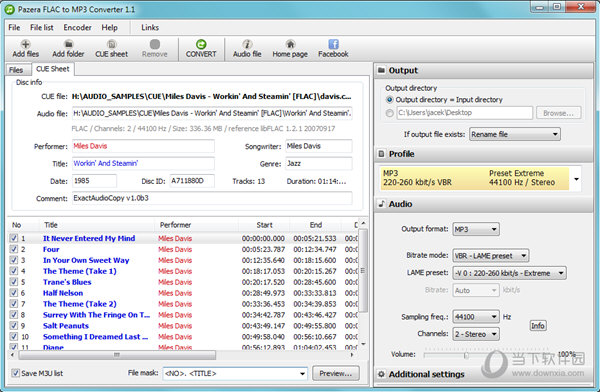Image resolution: width=600 pixels, height=392 pixels.
Task: Sort tracks by the Title column header
Action: (98, 225)
